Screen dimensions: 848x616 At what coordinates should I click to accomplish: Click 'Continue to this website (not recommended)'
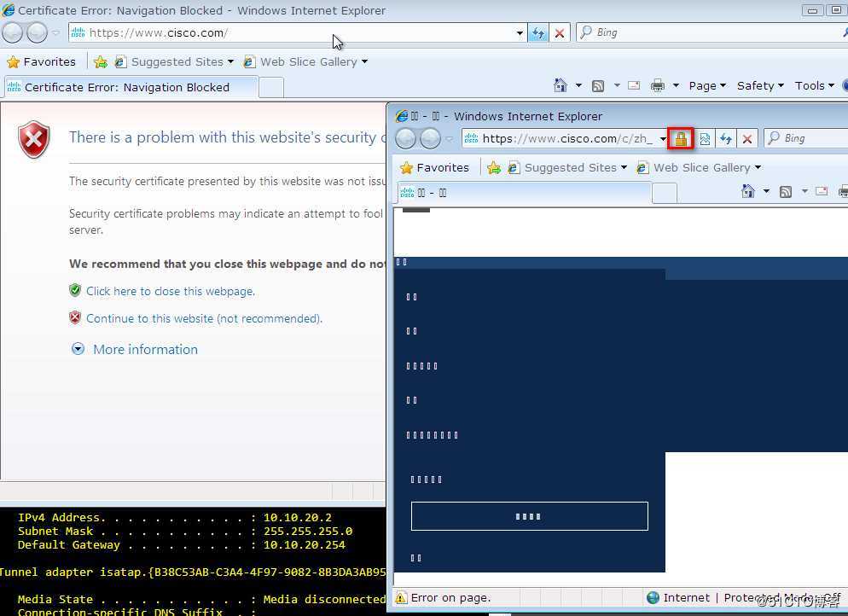(204, 318)
